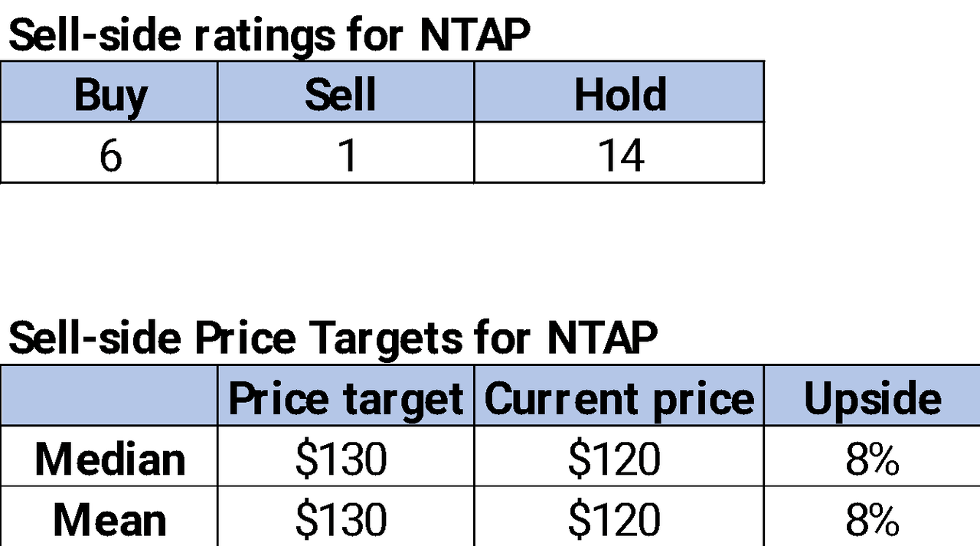
Task: Click the 'Sell-side Price Targets for NTAP' heading
Action: pos(332,337)
